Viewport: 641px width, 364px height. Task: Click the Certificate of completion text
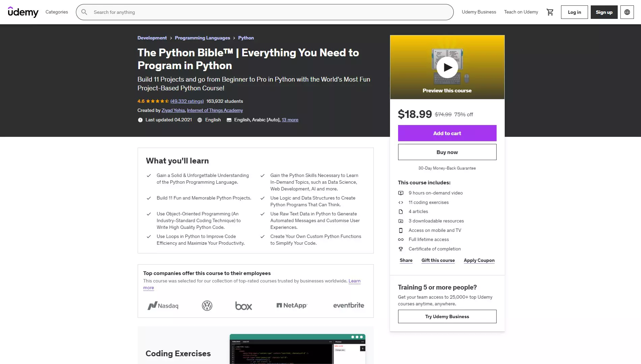[435, 249]
